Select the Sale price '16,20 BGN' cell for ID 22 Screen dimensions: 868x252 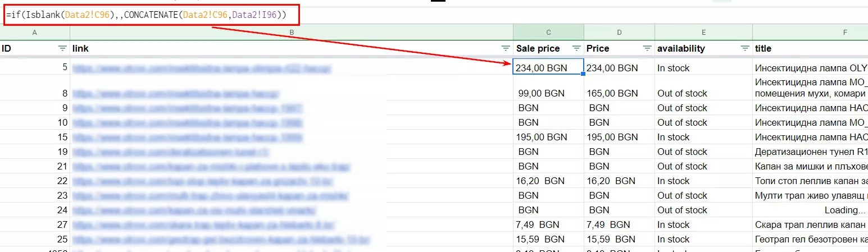pos(549,181)
